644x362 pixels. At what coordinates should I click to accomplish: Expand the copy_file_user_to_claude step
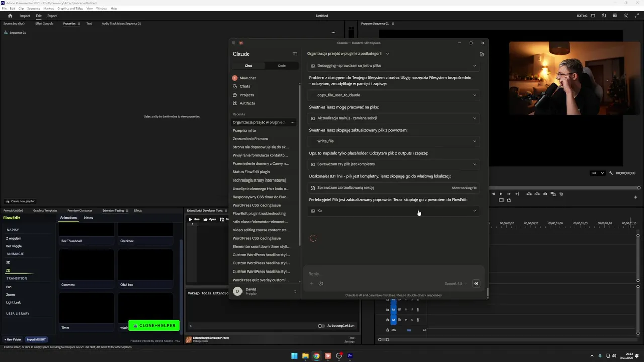coord(394,95)
